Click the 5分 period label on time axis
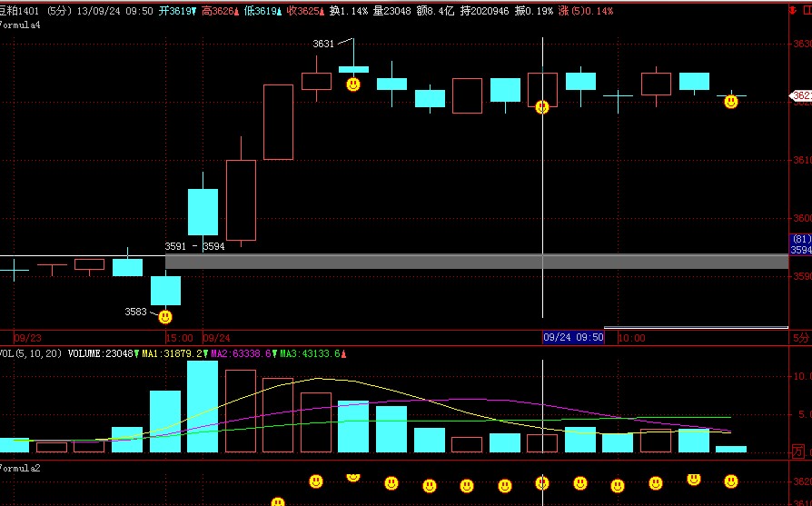812x506 pixels. point(800,338)
